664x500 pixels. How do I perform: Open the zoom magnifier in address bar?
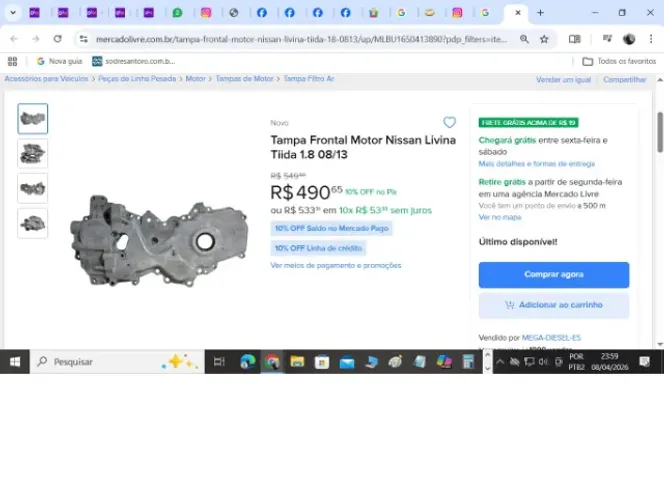tap(524, 39)
